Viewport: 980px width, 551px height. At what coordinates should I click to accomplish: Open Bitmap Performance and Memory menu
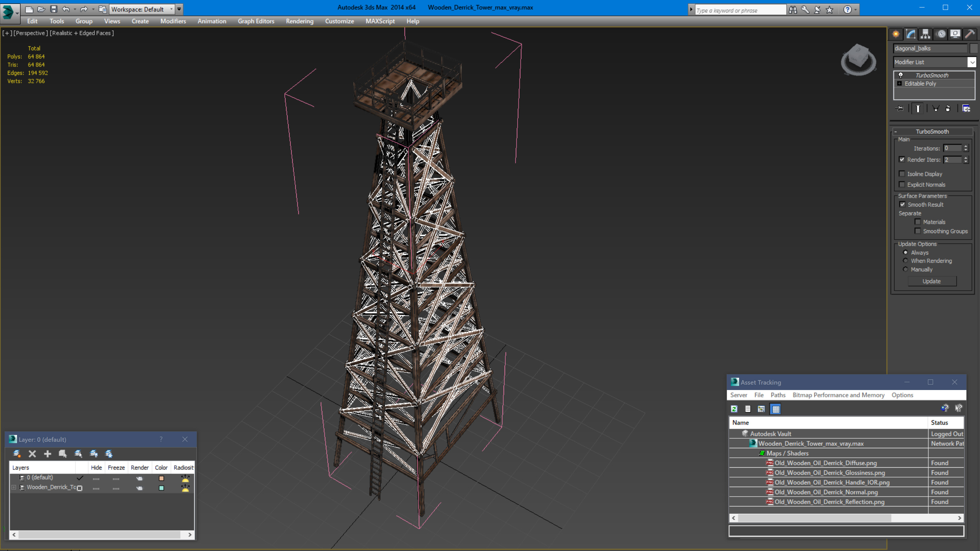[x=838, y=395]
